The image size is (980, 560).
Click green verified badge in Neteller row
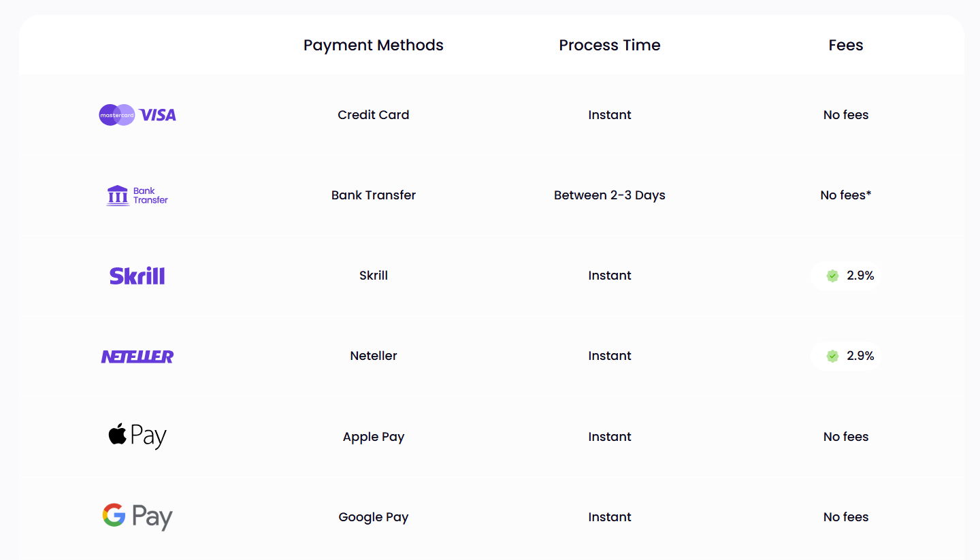click(832, 356)
